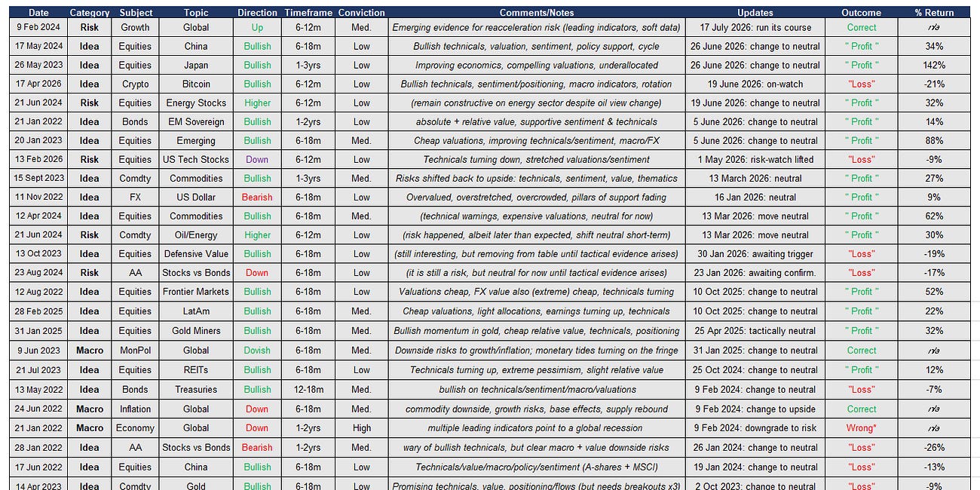Click the Updates column header

(x=755, y=12)
